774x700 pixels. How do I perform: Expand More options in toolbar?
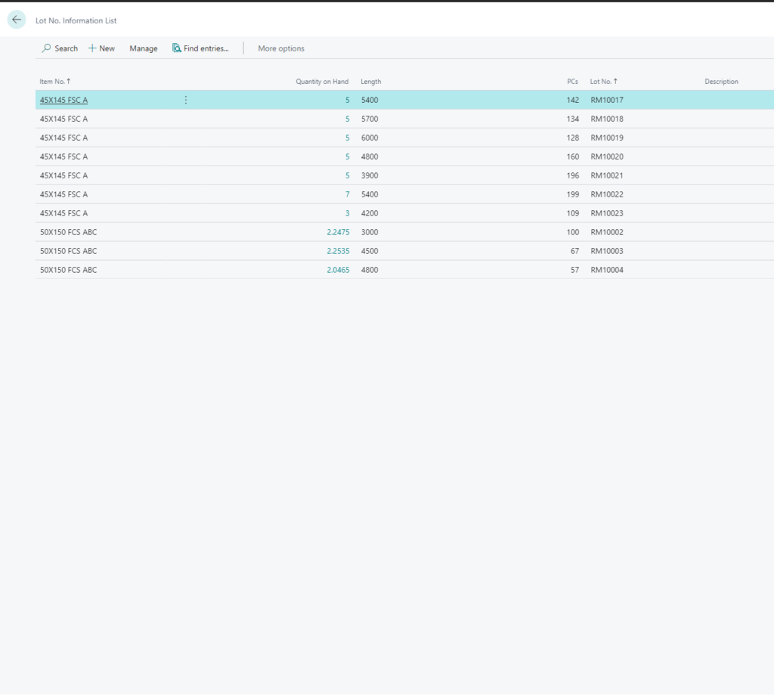(x=281, y=48)
